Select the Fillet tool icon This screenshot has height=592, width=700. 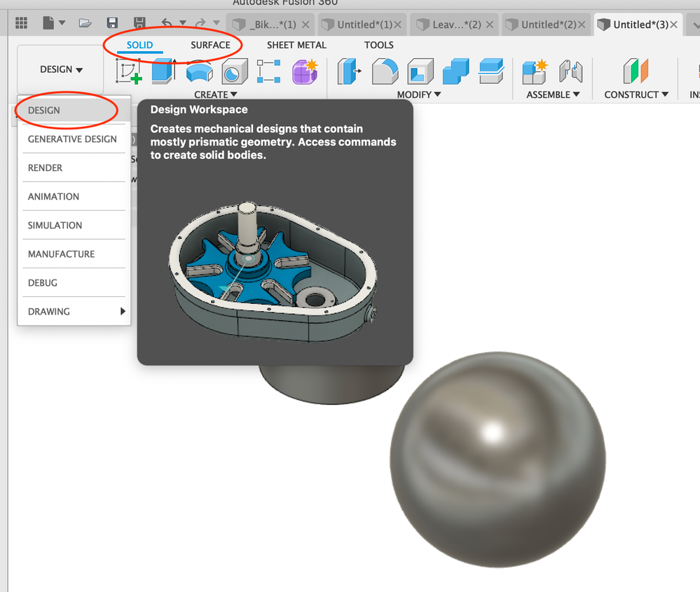point(385,71)
